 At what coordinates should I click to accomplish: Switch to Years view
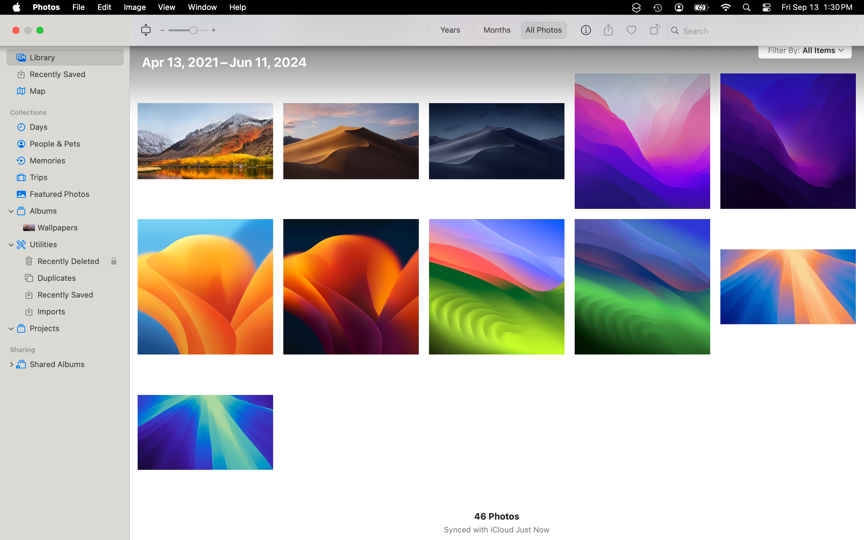(x=450, y=30)
